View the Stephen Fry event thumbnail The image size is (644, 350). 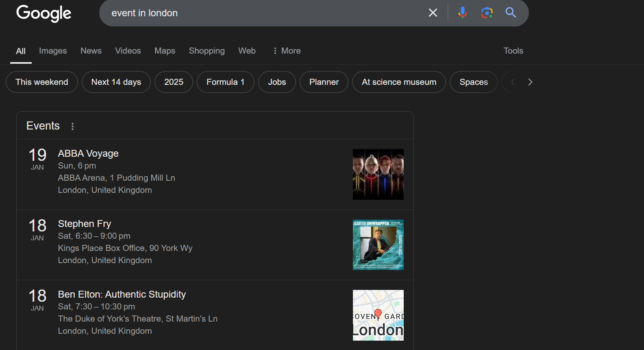[x=378, y=245]
